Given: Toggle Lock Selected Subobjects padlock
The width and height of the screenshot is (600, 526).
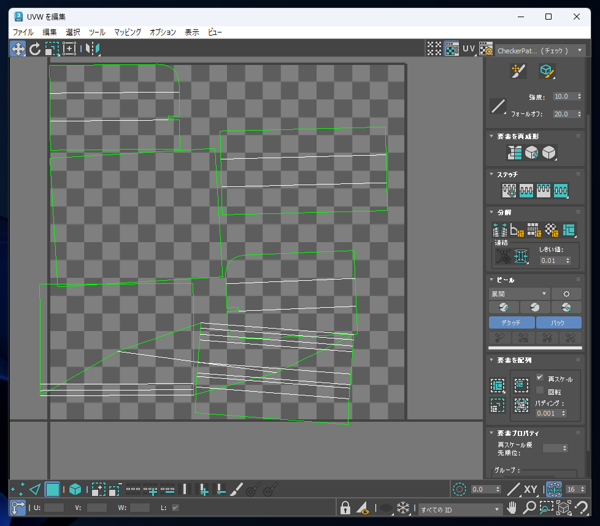Looking at the screenshot, I should [x=345, y=508].
